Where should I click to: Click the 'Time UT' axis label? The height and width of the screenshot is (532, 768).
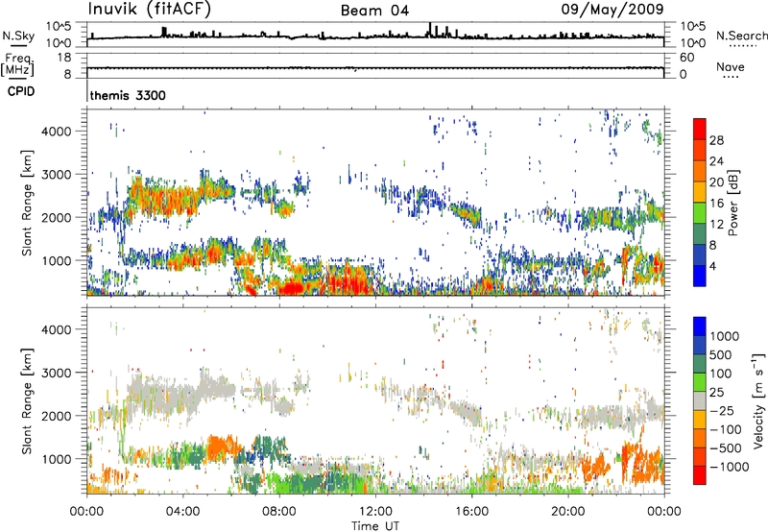coord(375,526)
